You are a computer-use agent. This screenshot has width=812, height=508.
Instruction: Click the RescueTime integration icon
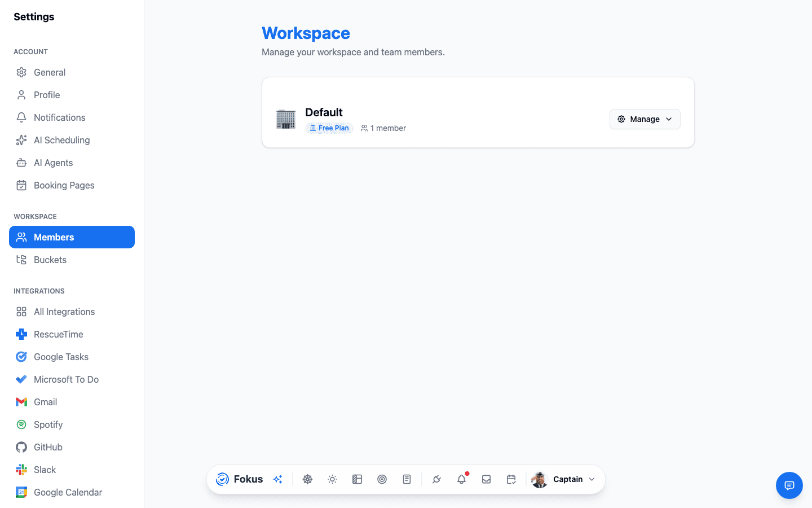[21, 334]
